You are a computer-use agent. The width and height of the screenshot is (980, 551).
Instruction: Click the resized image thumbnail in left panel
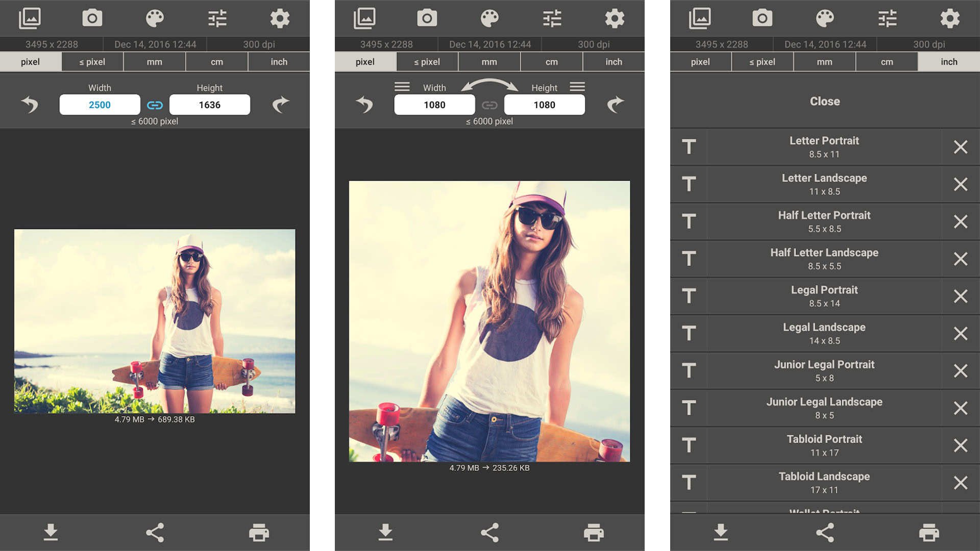(154, 321)
